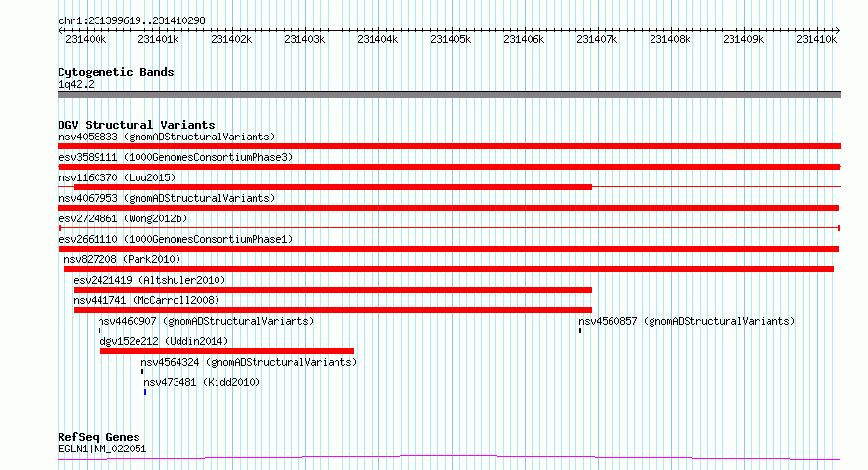Click the 231406k ruler tick label
Viewport: 868px width, 470px height.
click(x=524, y=40)
